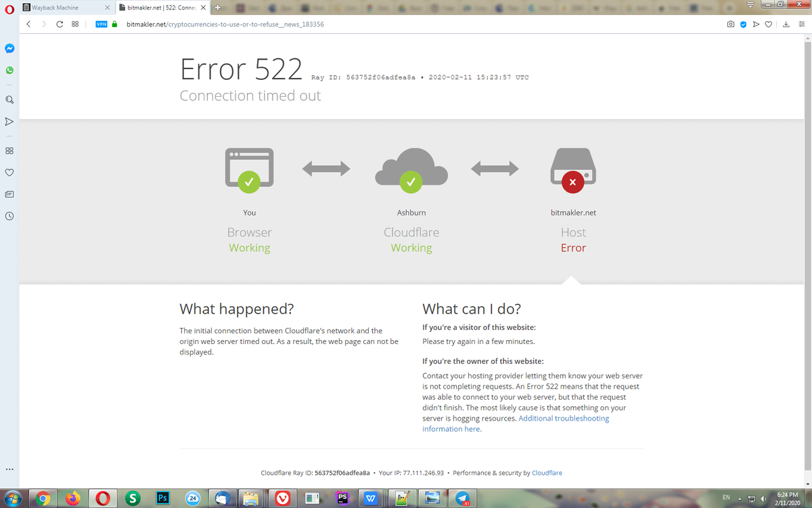Click the 'Your IP: 77.111.246.93' text
The height and width of the screenshot is (508, 812).
411,473
